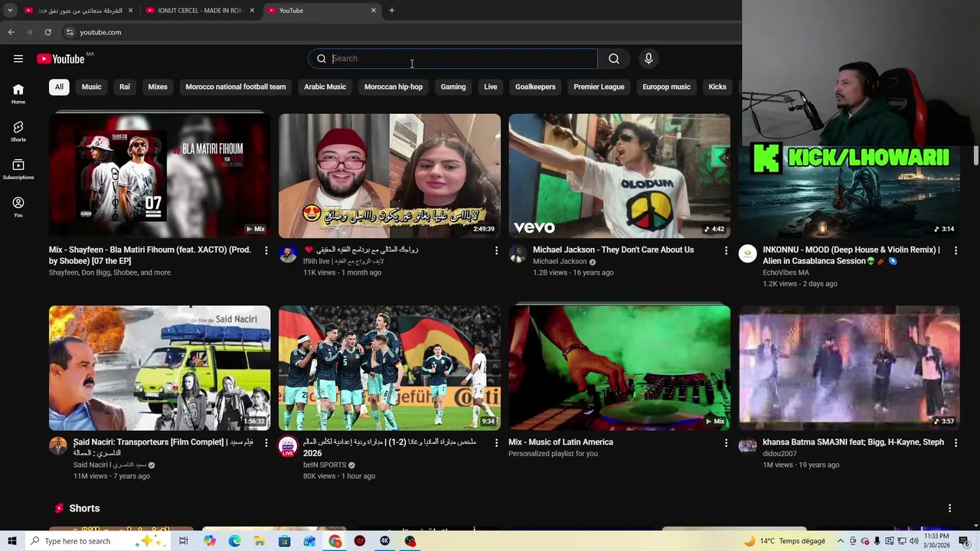Open EchoVibes MA channel avatar

click(x=748, y=255)
